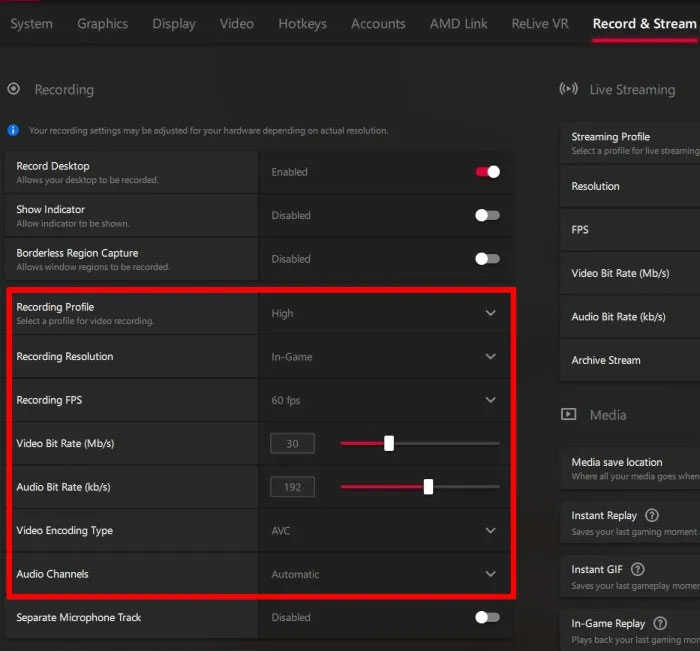Click the Archive Stream setting row
700x651 pixels.
tap(630, 360)
